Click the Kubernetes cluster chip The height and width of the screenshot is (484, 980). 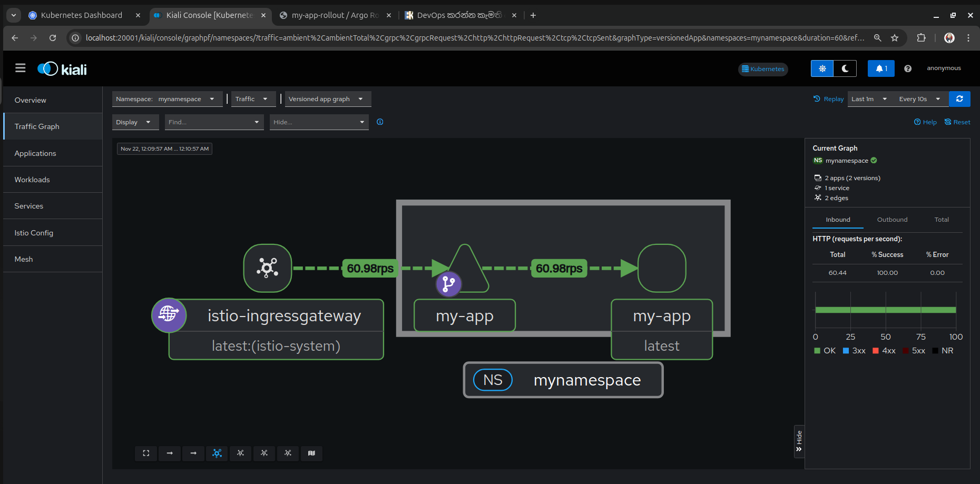coord(763,69)
